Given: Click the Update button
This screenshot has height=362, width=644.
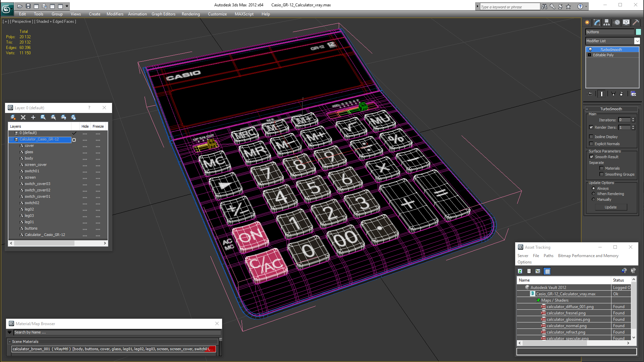Looking at the screenshot, I should pos(610,207).
